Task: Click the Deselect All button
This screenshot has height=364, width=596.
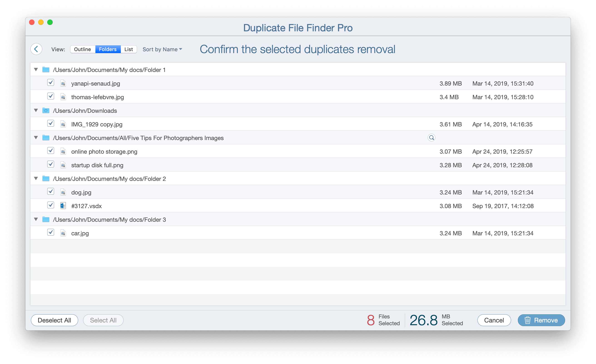Action: click(55, 320)
